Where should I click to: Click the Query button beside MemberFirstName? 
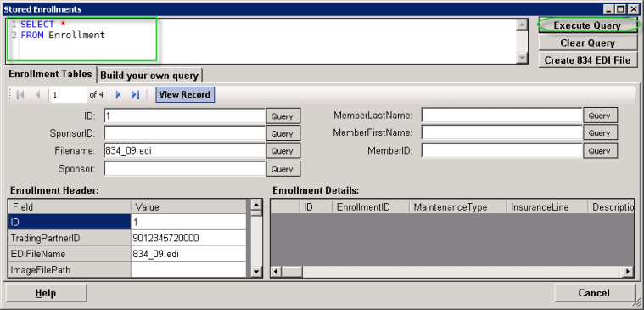pos(600,132)
